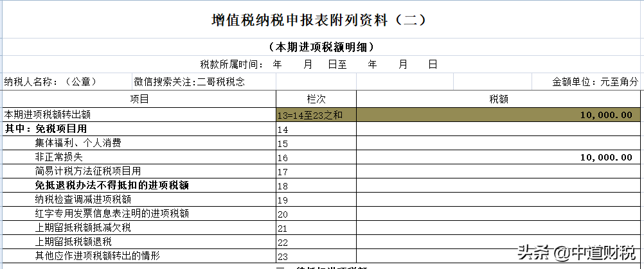Select the 红字专用发票信息表注明的进项税额 cell
The width and height of the screenshot is (644, 269).
(112, 213)
